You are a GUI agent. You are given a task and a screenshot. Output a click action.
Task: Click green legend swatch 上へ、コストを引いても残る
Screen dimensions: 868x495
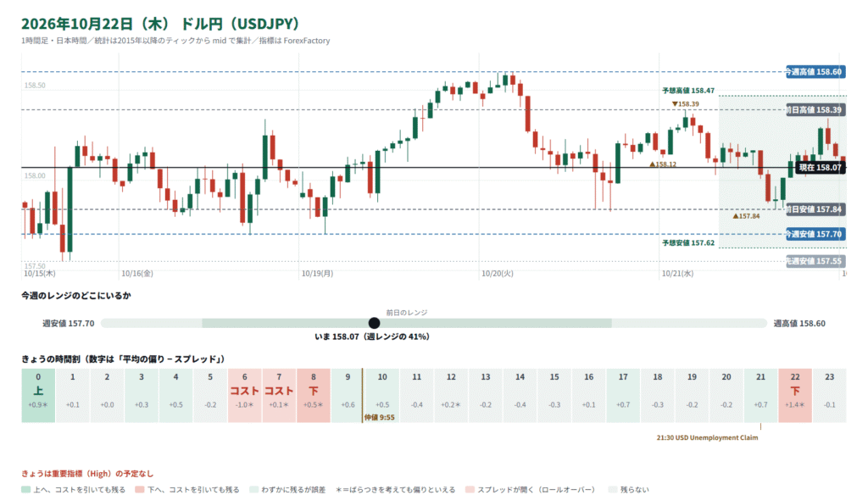point(25,489)
